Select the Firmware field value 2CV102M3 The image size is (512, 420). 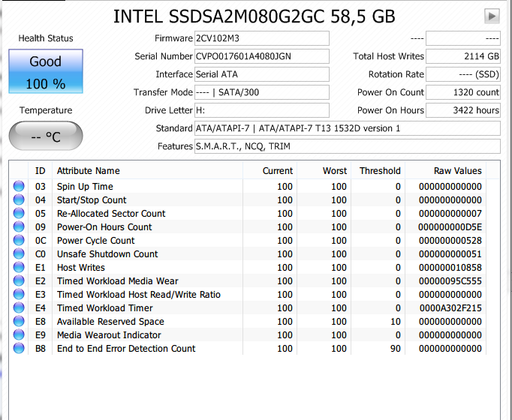(261, 38)
